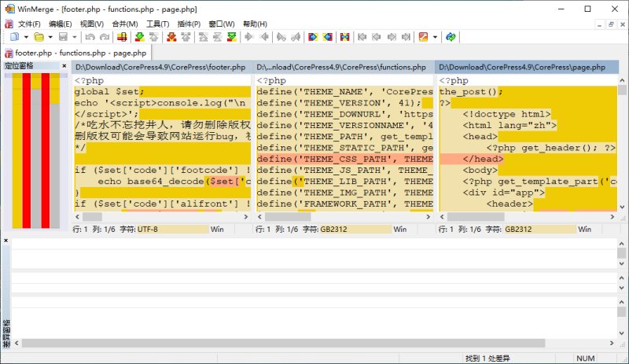The image size is (629, 364).
Task: Click the Save floppy disk icon
Action: point(63,37)
